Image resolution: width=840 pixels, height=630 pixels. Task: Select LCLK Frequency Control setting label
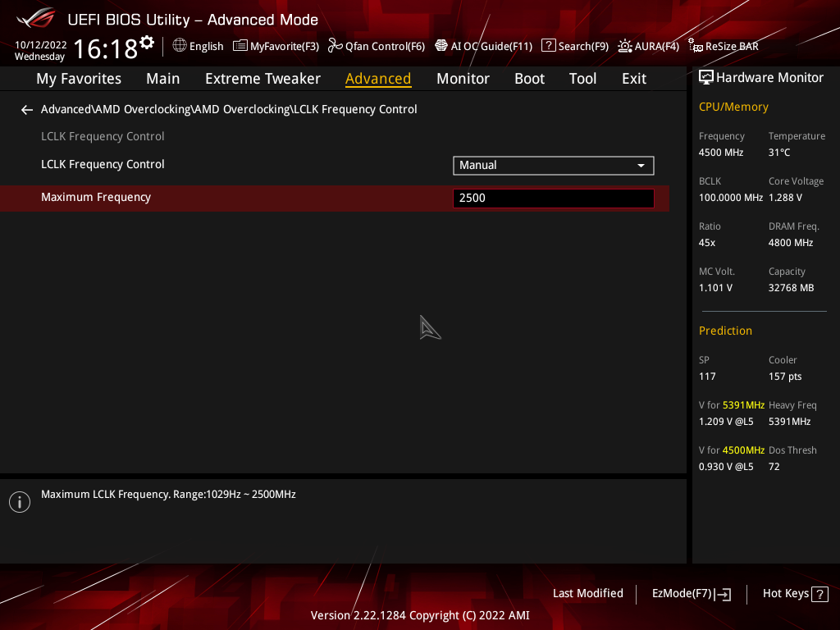(103, 164)
